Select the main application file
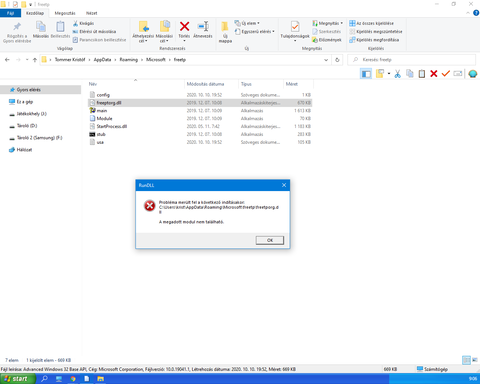The image size is (480, 384). [200, 111]
